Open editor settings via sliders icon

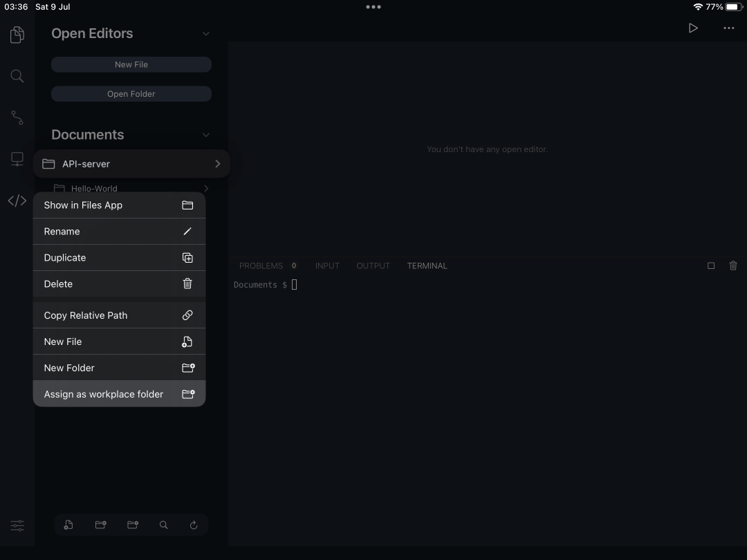tap(17, 525)
